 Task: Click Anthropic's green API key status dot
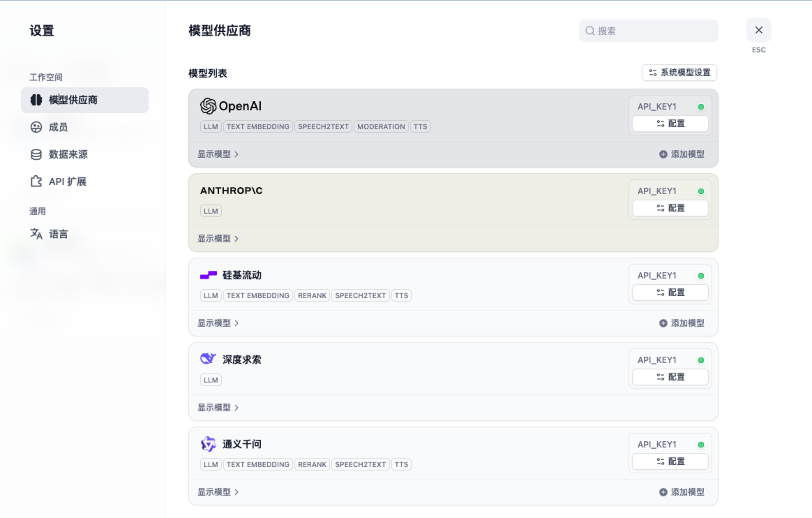point(700,191)
